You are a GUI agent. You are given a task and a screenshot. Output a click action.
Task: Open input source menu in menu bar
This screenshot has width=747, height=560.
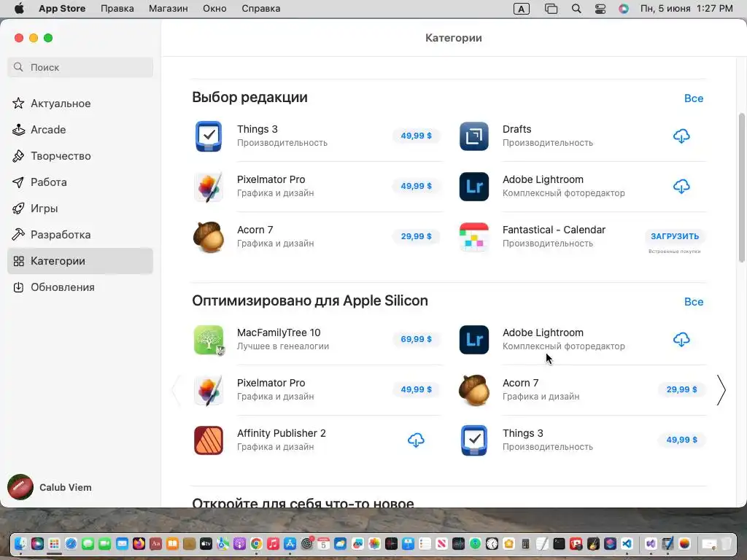521,9
